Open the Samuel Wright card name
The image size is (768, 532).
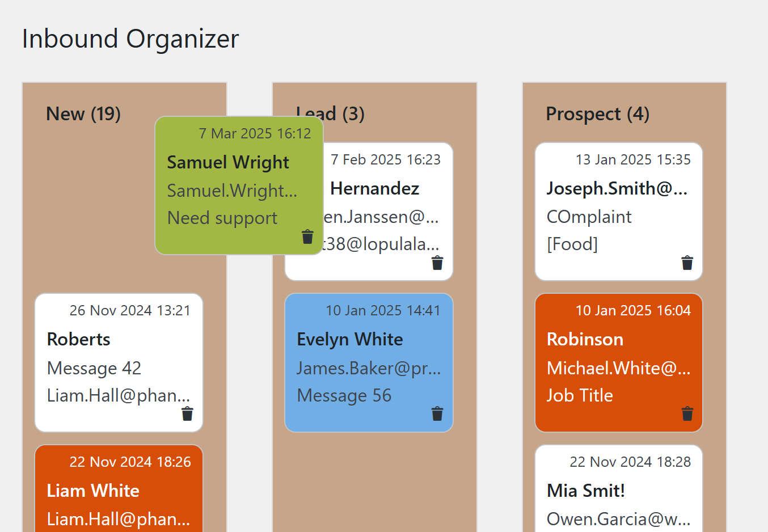tap(228, 162)
